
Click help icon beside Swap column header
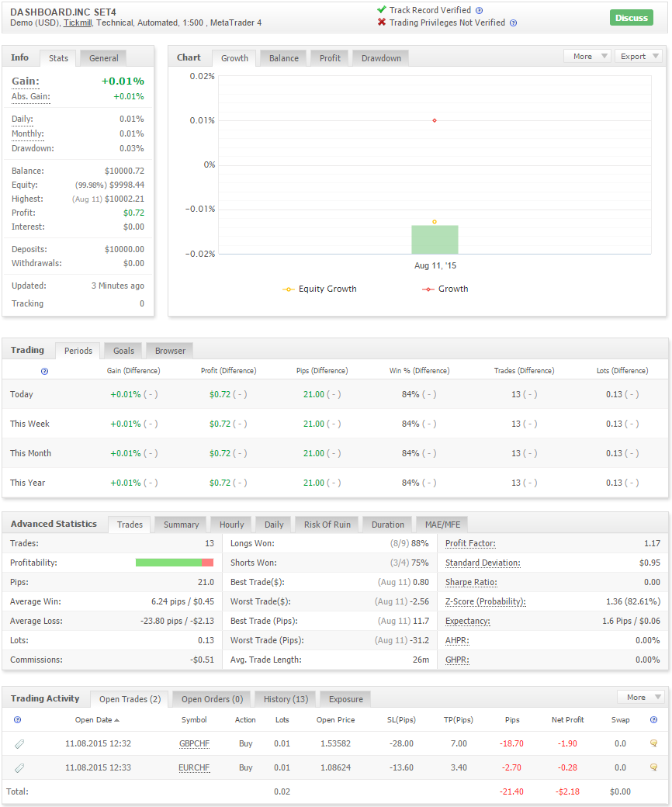[653, 720]
